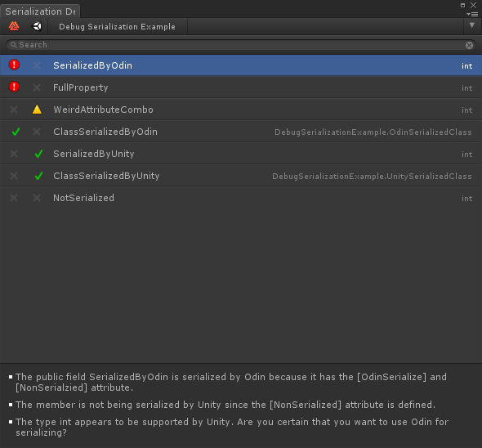The width and height of the screenshot is (482, 448).
Task: Click the message about int supported by Unity
Action: [x=232, y=427]
